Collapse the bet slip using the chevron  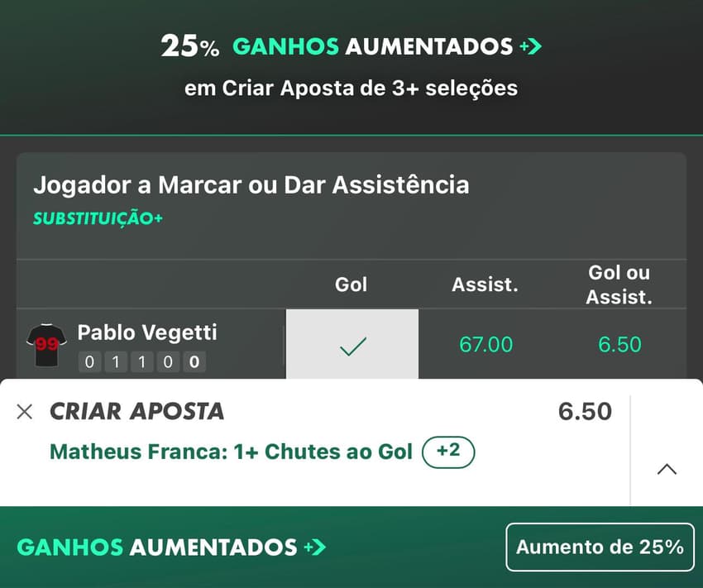[666, 469]
